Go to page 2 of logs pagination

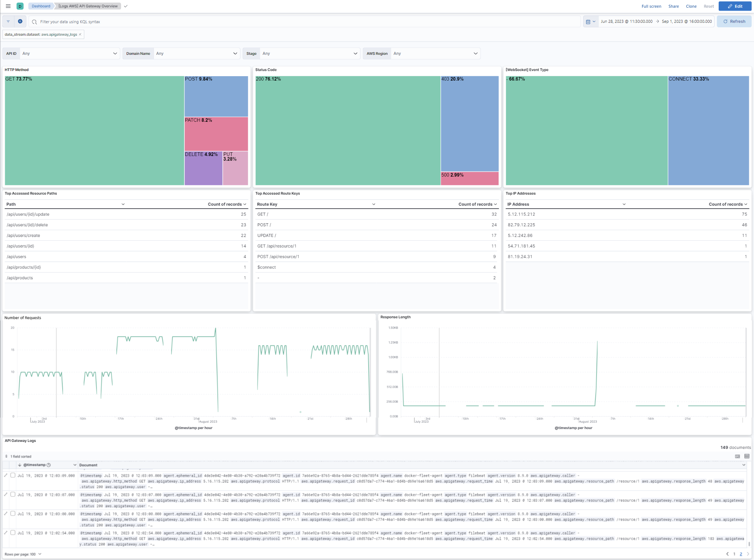click(740, 554)
